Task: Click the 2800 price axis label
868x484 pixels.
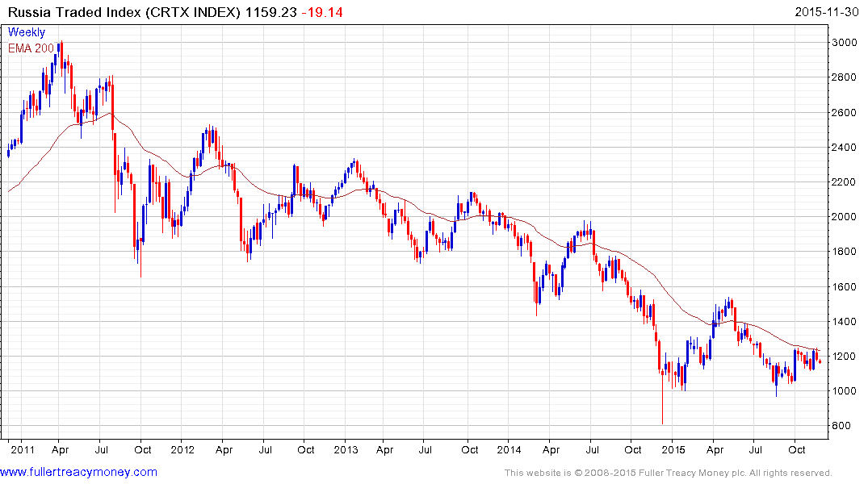Action: point(845,77)
